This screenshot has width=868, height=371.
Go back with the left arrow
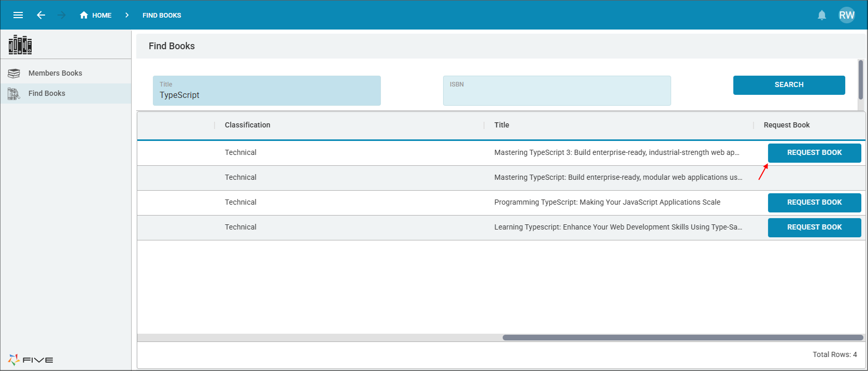[41, 15]
